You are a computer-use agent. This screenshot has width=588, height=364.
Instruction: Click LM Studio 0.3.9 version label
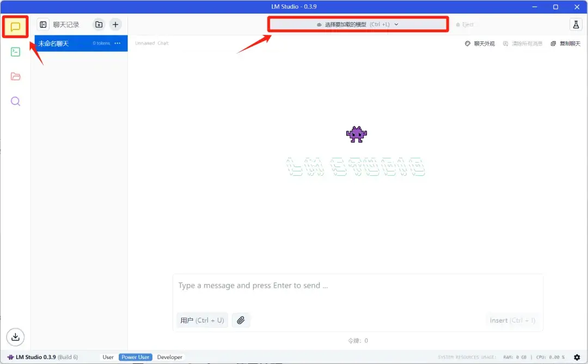pyautogui.click(x=43, y=357)
